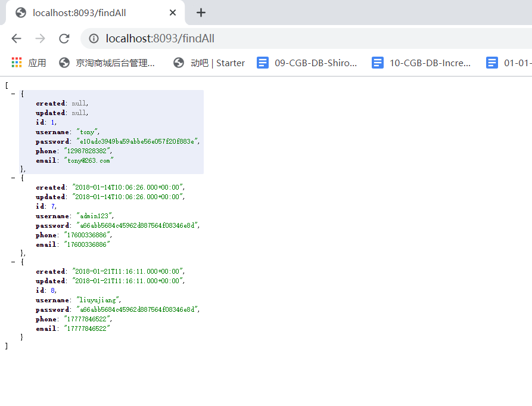Collapse the first JSON object with id 1
This screenshot has height=406, width=532.
13,94
